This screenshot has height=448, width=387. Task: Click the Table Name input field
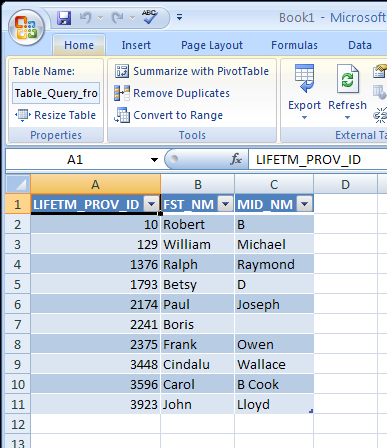[56, 93]
